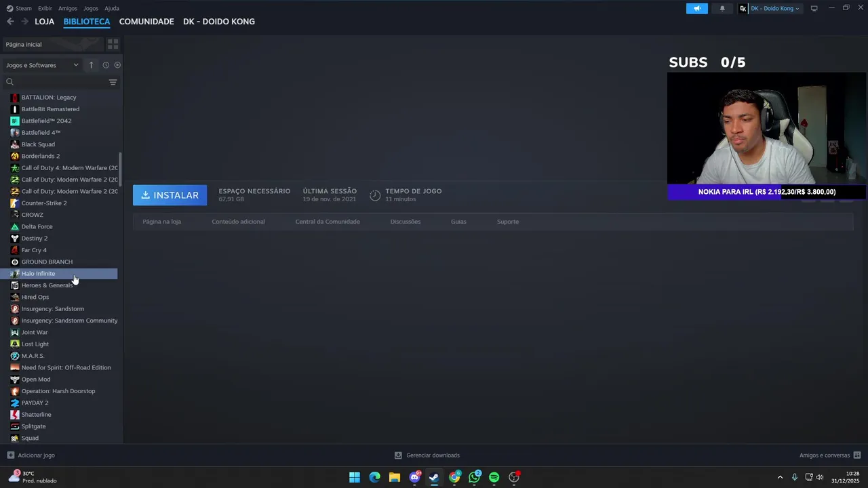Toggle the sort direction arrow icon
The image size is (868, 488).
(x=91, y=65)
